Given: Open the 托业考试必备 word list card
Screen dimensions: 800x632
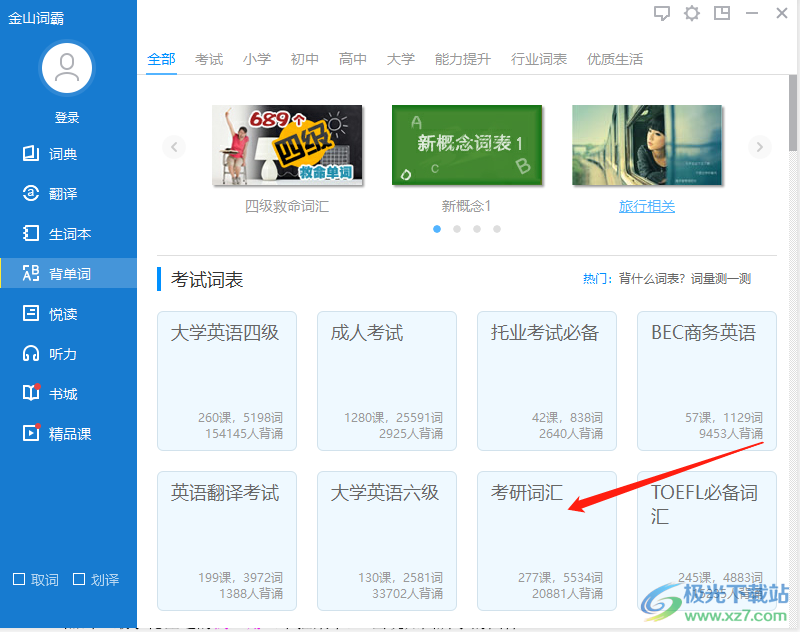Looking at the screenshot, I should pos(547,381).
